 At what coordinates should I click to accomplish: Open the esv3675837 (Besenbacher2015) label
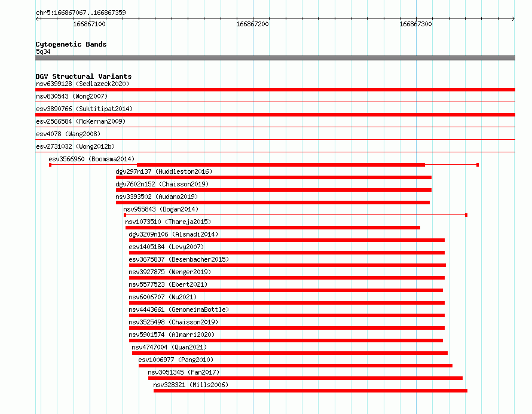[x=179, y=259]
